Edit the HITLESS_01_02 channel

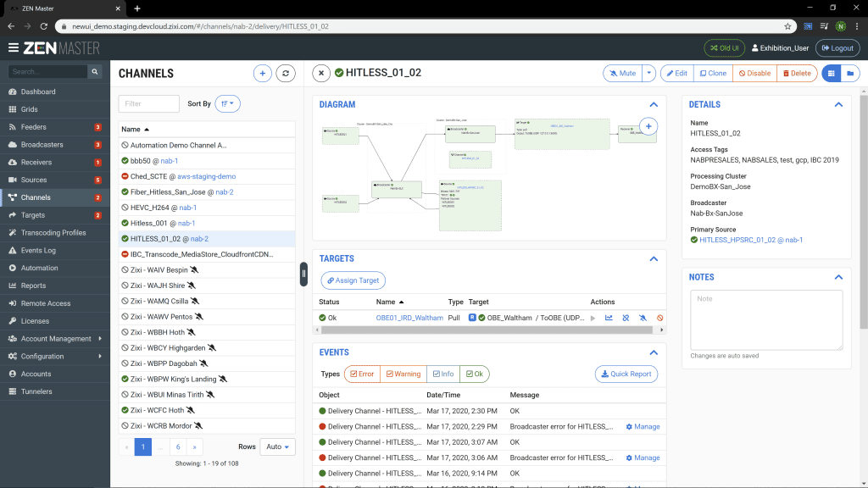click(x=677, y=73)
